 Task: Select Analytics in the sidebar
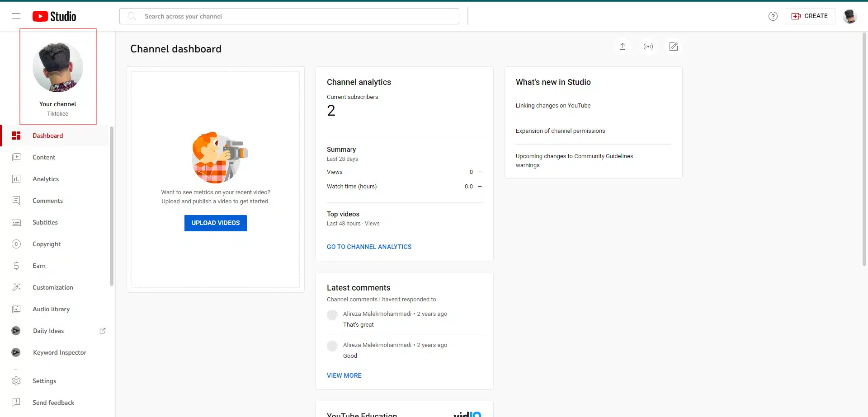46,179
